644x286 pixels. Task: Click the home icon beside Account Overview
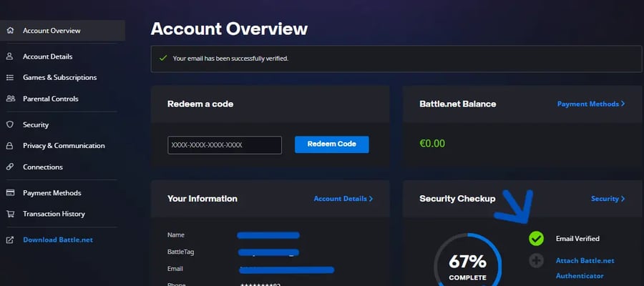point(10,31)
